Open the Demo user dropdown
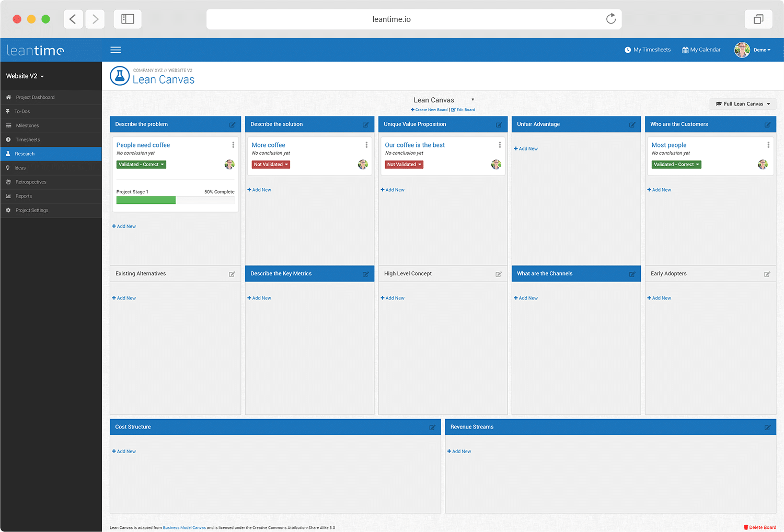 (762, 50)
